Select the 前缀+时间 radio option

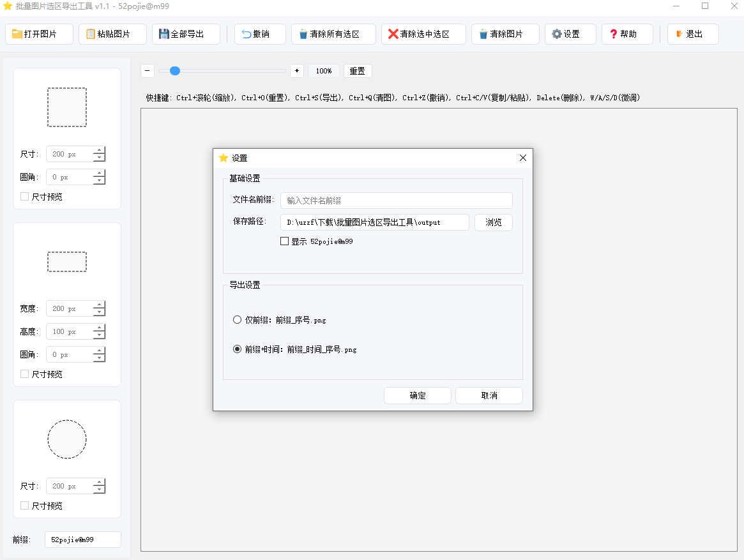(x=238, y=349)
